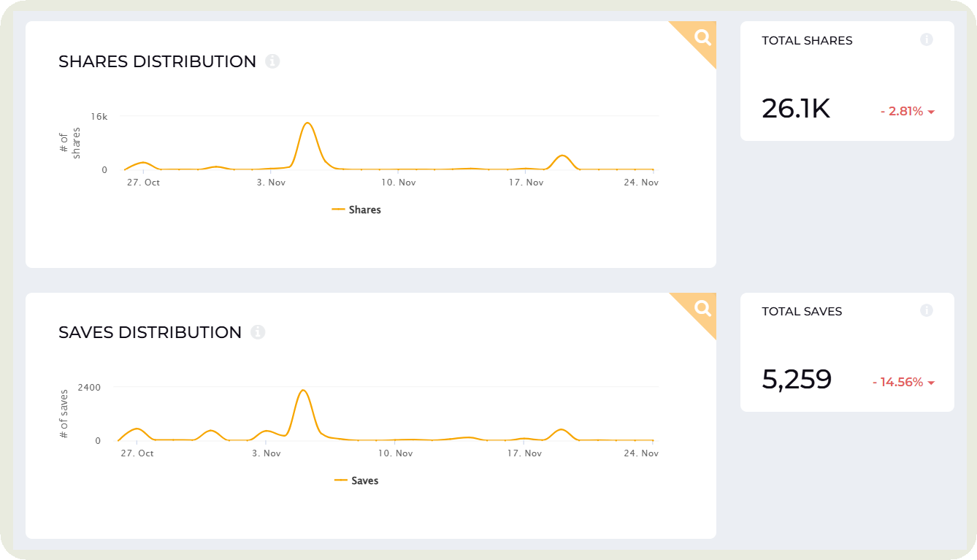Toggle visibility of the shares trend line
This screenshot has height=560, width=977.
(x=356, y=210)
